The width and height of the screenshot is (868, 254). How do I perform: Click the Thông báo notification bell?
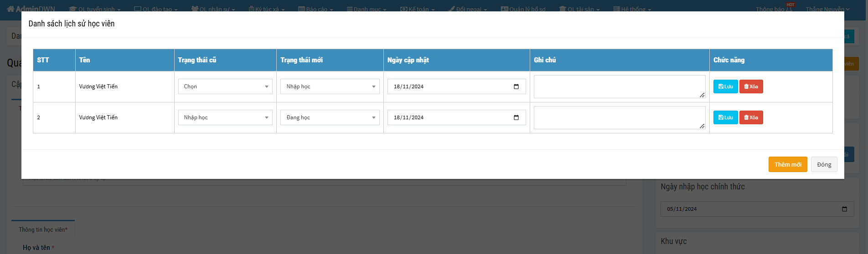789,9
